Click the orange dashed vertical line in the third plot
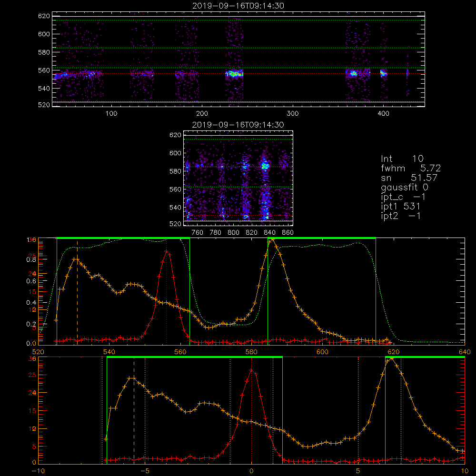Screen dimensions: 476x476 77,291
